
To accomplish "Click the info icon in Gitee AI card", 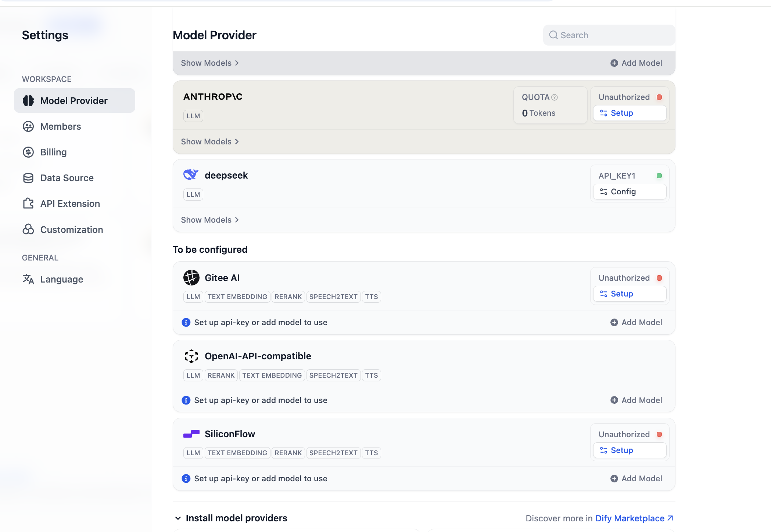I will pos(186,322).
